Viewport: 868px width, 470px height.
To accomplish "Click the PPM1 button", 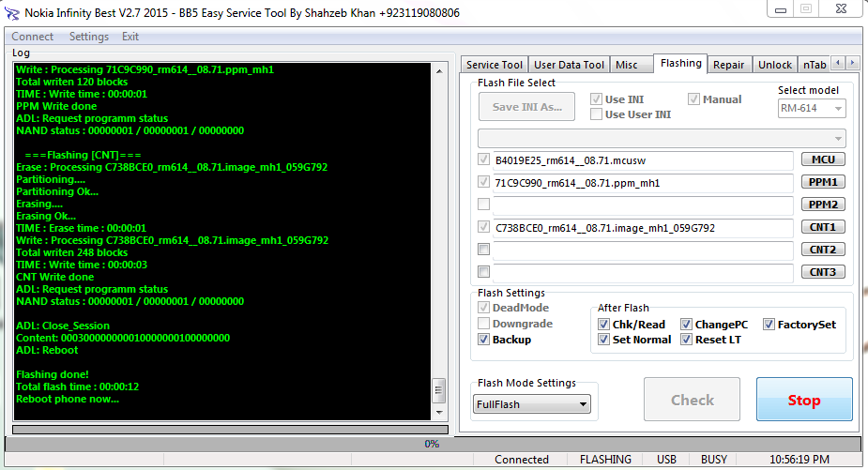I will click(823, 182).
